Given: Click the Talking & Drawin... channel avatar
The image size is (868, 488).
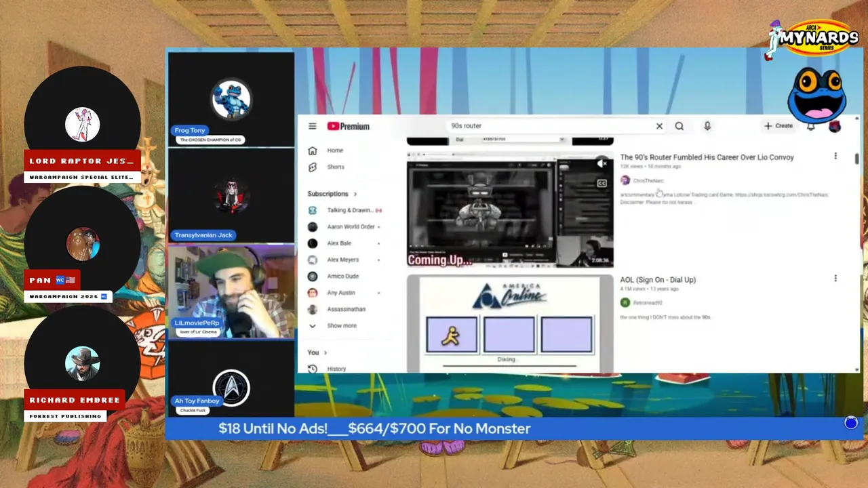Looking at the screenshot, I should coord(312,210).
